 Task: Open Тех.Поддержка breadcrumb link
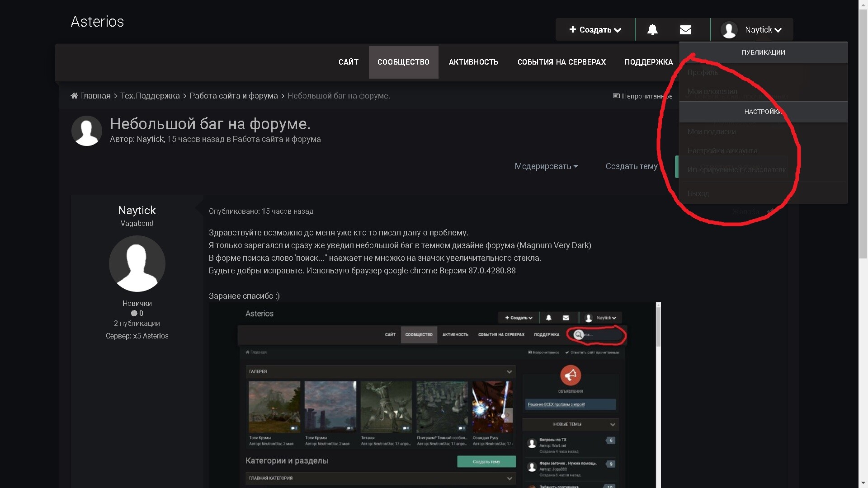point(150,96)
